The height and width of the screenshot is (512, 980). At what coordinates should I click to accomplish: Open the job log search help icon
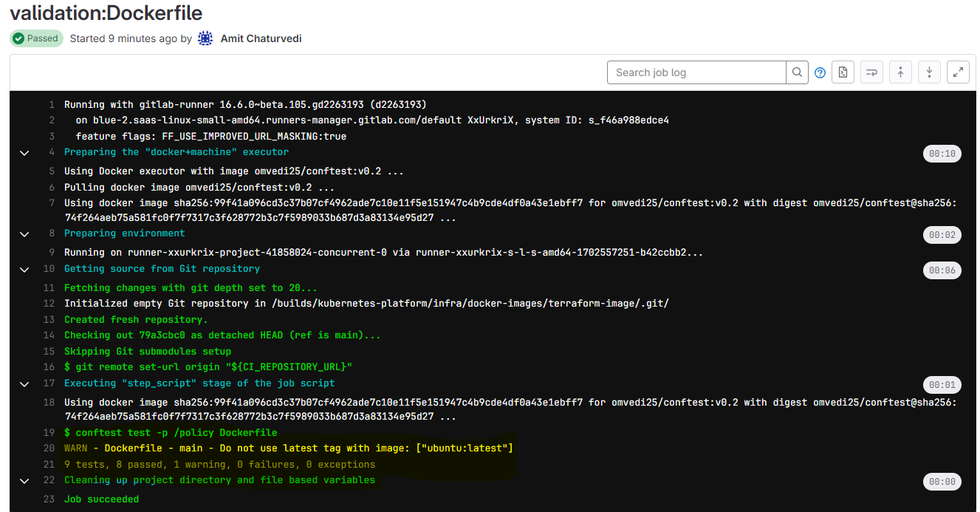point(820,72)
